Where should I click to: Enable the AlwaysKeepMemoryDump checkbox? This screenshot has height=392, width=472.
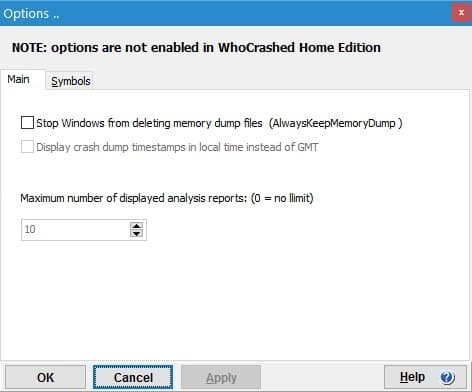pyautogui.click(x=27, y=123)
